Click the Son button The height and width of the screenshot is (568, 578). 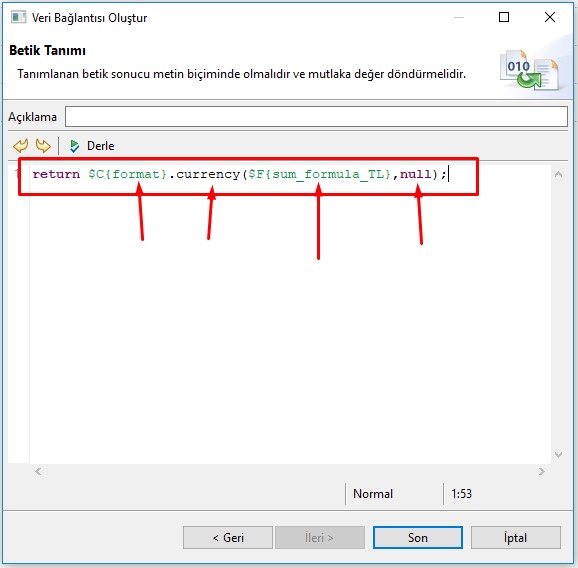pos(418,537)
